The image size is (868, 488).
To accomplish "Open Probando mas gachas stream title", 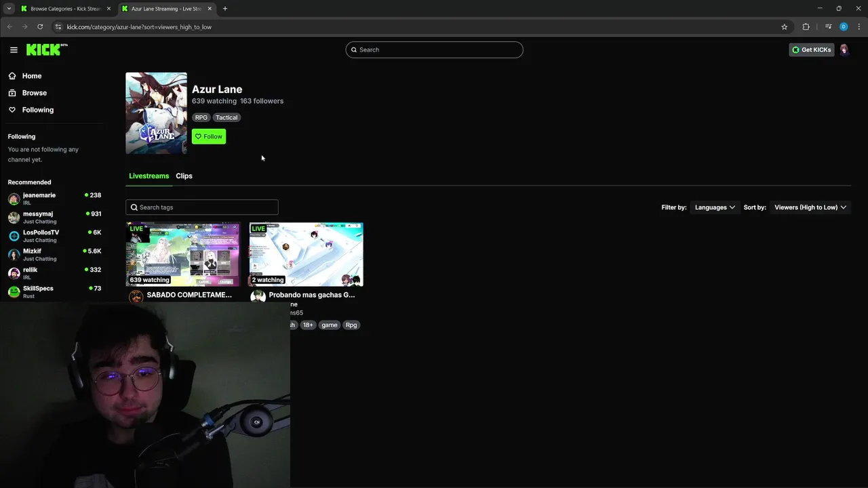I will coord(312,295).
